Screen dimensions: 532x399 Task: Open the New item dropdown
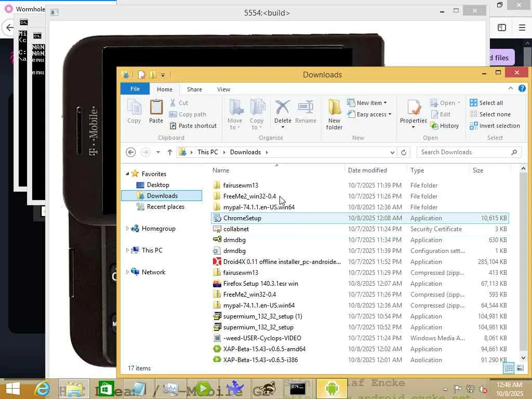click(367, 103)
